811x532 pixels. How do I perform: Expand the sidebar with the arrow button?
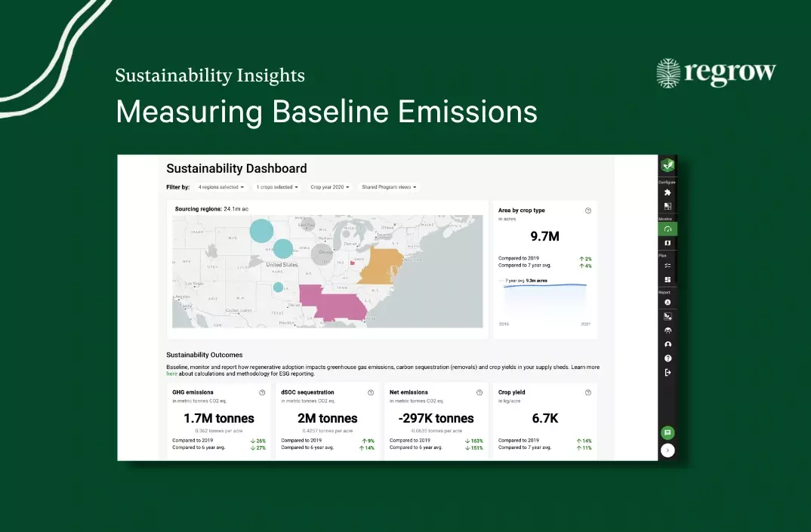[668, 450]
